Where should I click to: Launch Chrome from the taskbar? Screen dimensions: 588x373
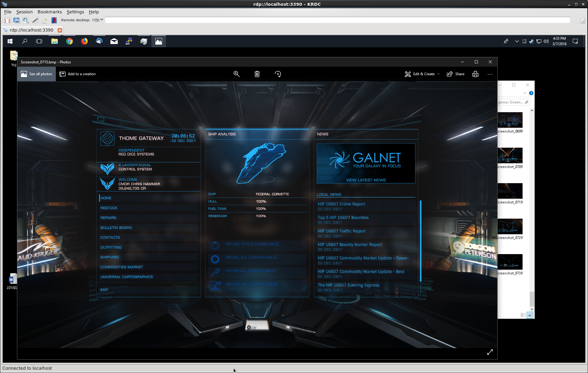coord(69,41)
